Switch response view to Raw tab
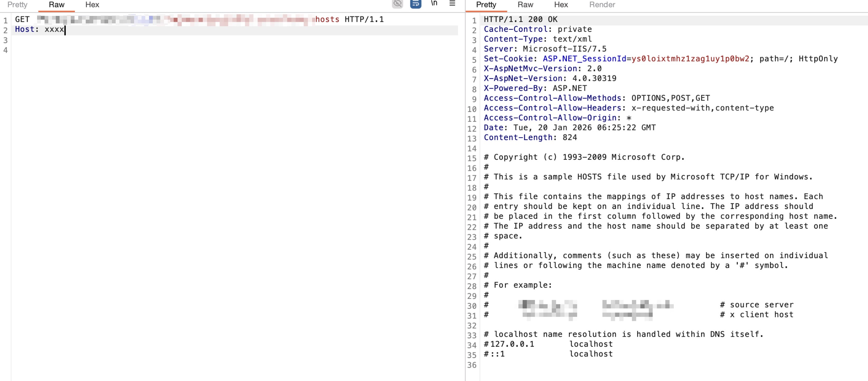Image resolution: width=868 pixels, height=381 pixels. coord(525,5)
